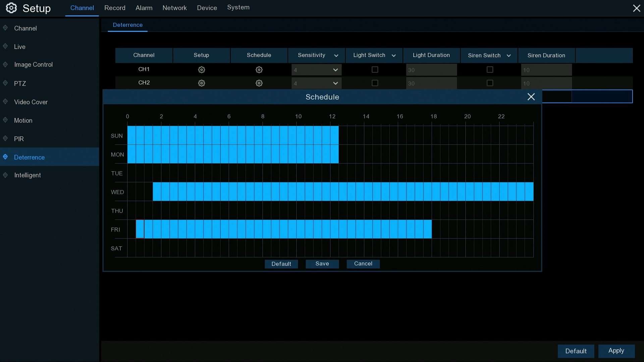The height and width of the screenshot is (362, 644).
Task: Enable CH1 Siren Switch checkbox
Action: point(490,70)
